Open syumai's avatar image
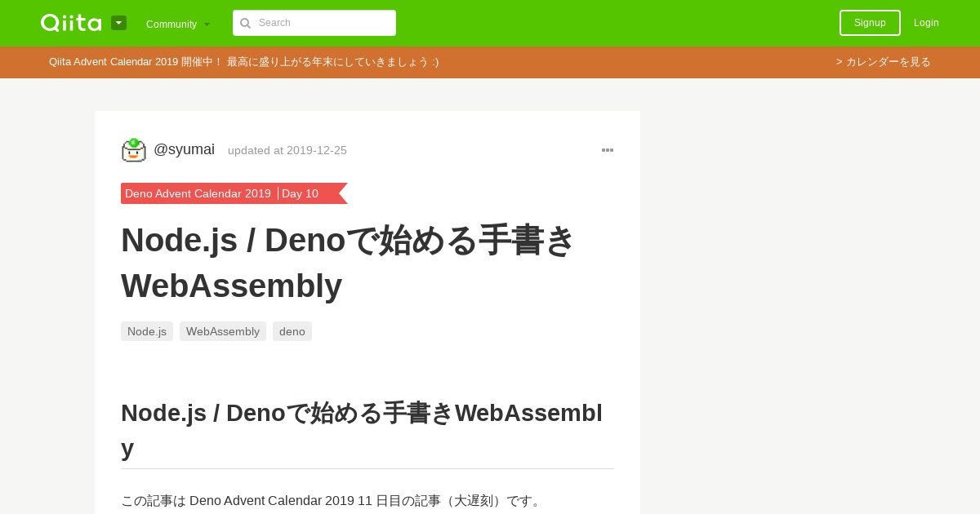The width and height of the screenshot is (980, 514). pyautogui.click(x=134, y=150)
